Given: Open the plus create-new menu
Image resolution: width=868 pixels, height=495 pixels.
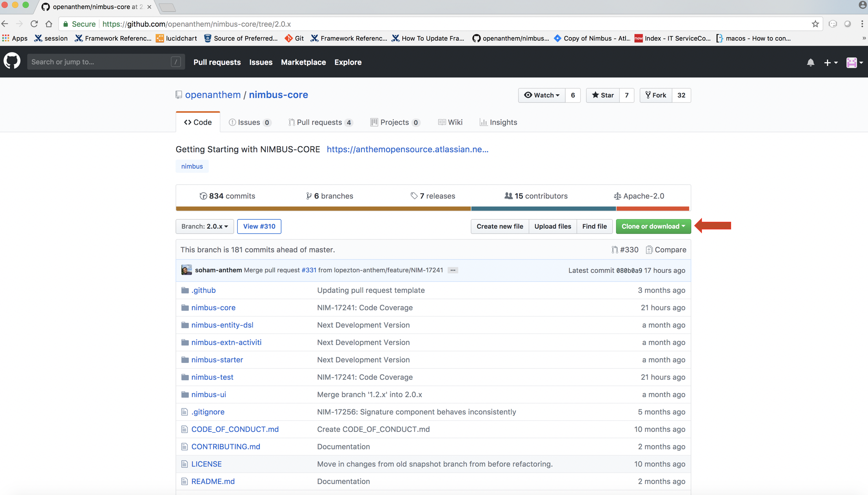Looking at the screenshot, I should coord(831,62).
